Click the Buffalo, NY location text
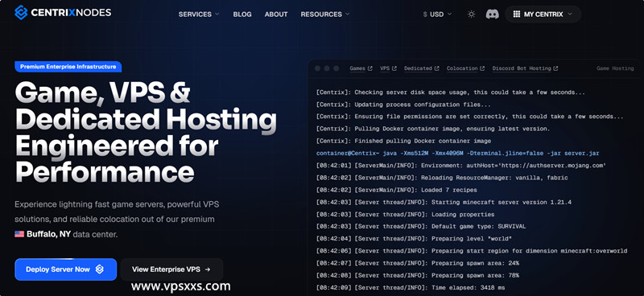 [48, 234]
